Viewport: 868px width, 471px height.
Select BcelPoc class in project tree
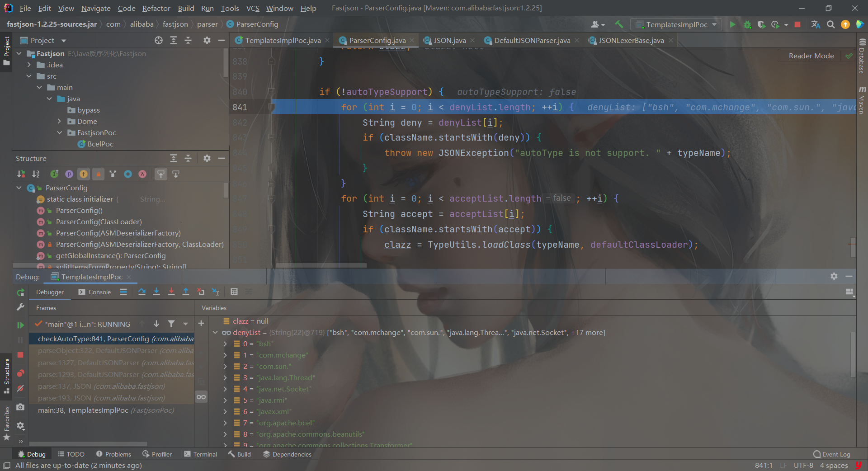(x=95, y=144)
